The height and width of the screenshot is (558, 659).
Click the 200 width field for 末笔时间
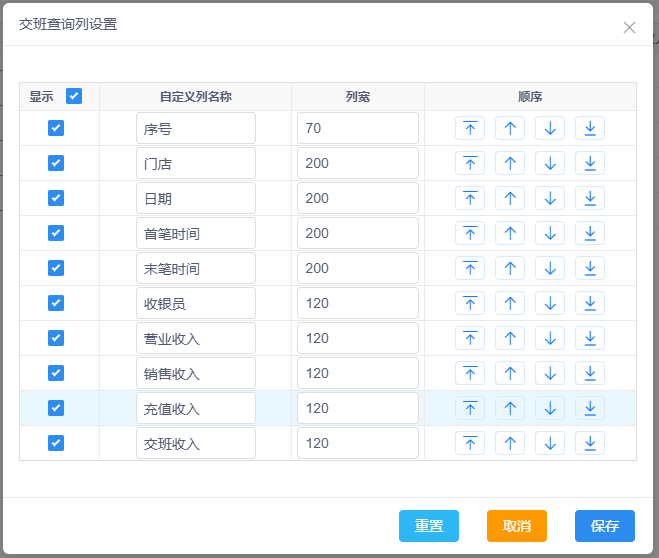(x=358, y=268)
